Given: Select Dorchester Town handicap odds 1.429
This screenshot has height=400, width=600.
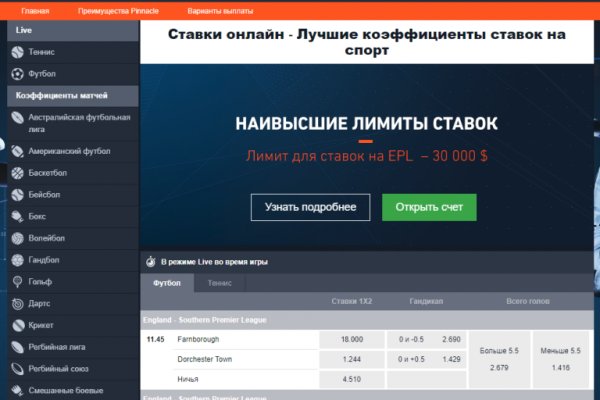Looking at the screenshot, I should [451, 359].
